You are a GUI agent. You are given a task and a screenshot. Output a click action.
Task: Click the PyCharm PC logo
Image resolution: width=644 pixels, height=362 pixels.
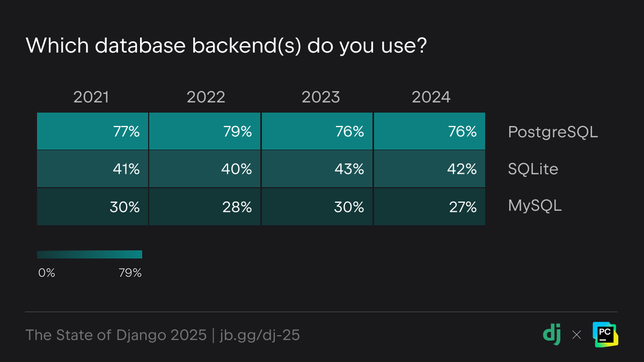coord(605,335)
